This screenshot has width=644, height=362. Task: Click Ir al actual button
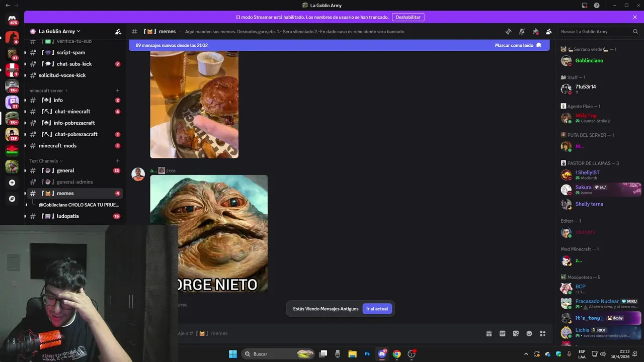tap(377, 309)
